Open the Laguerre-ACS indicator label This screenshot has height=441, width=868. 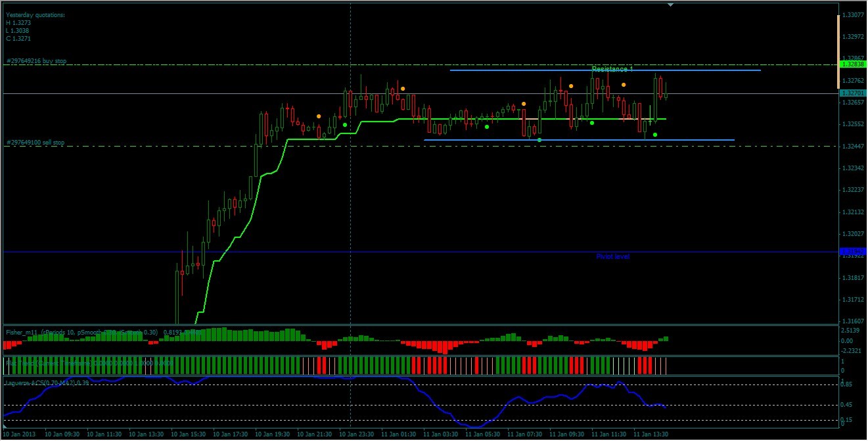click(47, 383)
